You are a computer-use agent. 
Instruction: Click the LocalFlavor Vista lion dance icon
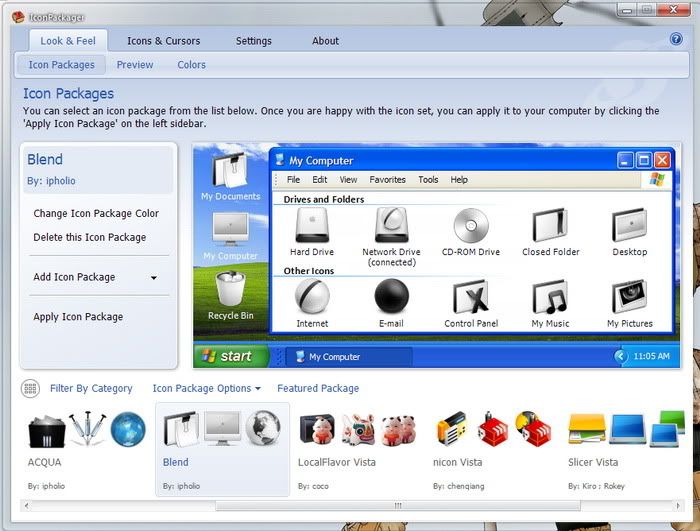tap(358, 430)
